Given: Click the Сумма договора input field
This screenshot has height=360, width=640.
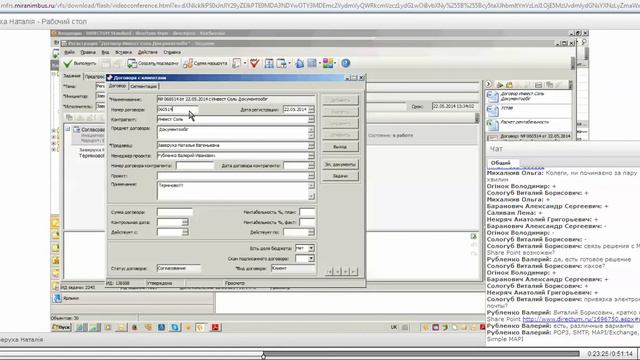Looking at the screenshot, I should [175, 212].
